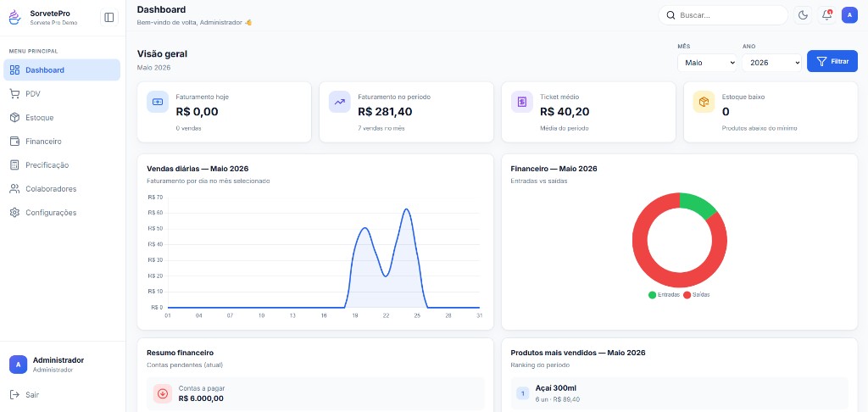The width and height of the screenshot is (868, 412).
Task: Click the 'Sorvete Pro Demo' subtitle
Action: (53, 23)
